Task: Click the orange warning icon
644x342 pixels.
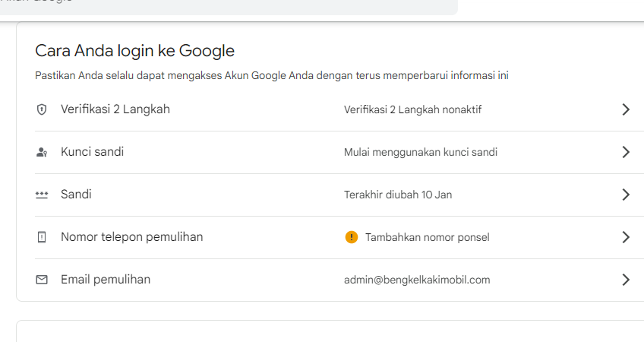Action: (351, 237)
